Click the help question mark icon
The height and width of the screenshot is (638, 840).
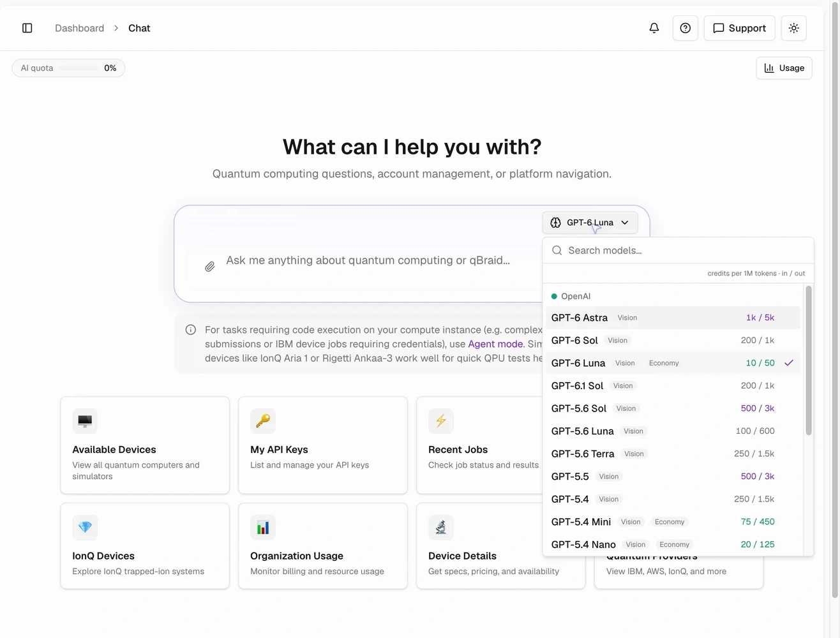685,28
